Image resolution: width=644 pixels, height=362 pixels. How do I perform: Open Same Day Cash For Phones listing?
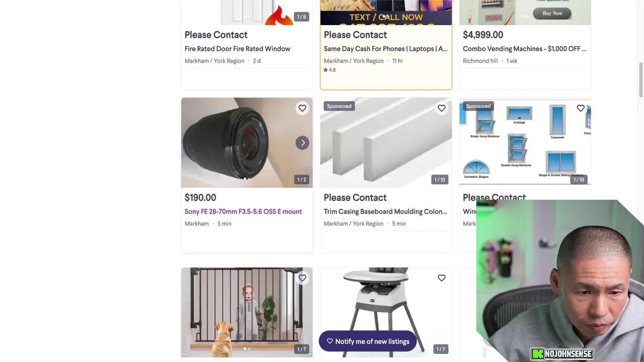tap(385, 49)
